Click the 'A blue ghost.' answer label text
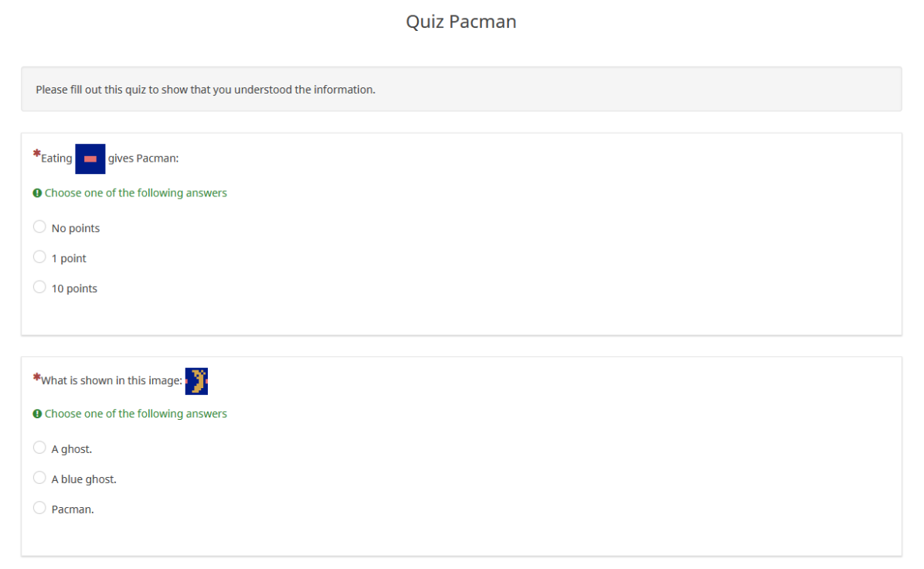 coord(84,479)
